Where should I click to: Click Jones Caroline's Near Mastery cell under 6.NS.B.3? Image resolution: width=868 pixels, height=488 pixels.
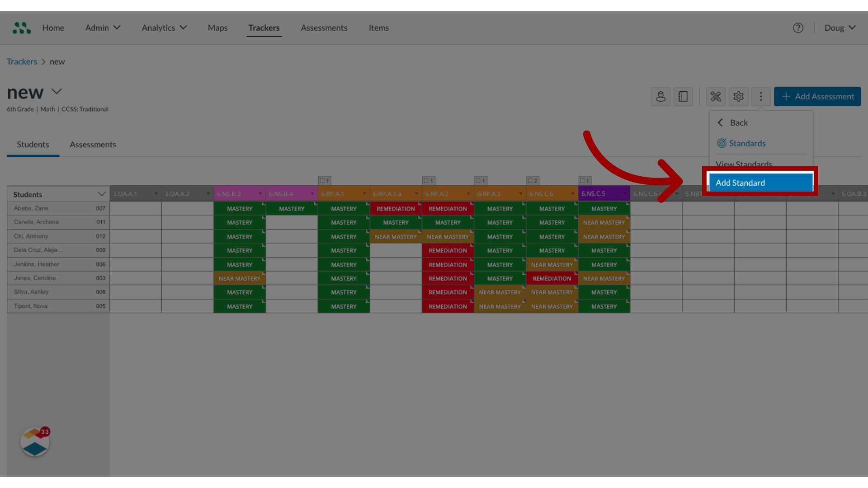(240, 278)
